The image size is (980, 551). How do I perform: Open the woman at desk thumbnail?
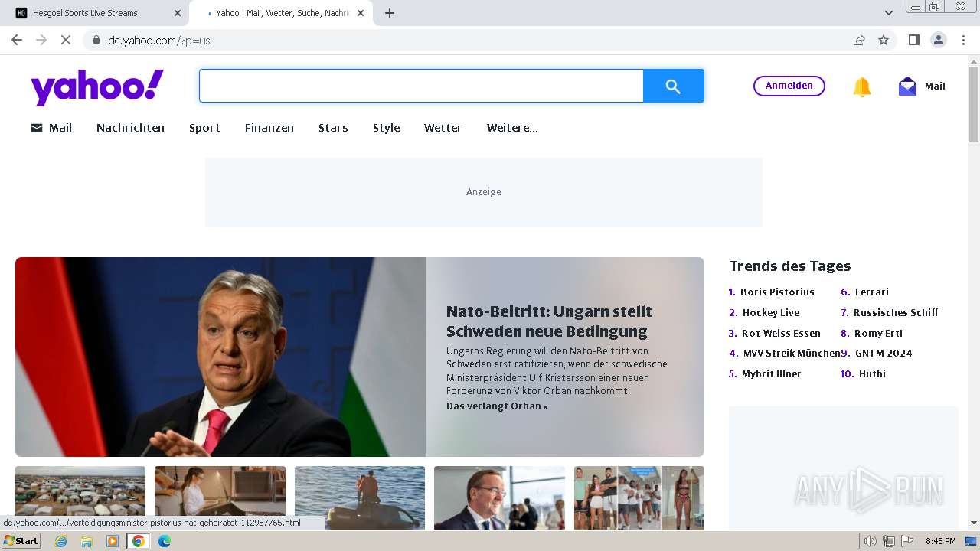click(x=220, y=497)
